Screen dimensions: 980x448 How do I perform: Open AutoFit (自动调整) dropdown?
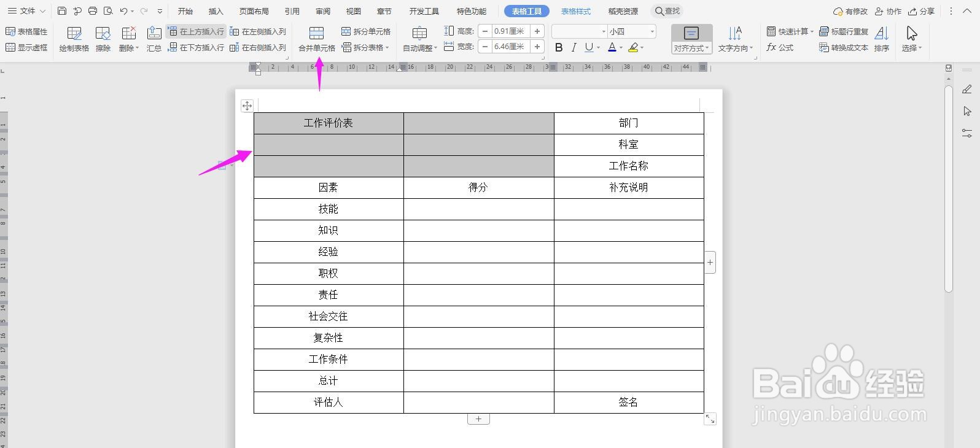420,39
